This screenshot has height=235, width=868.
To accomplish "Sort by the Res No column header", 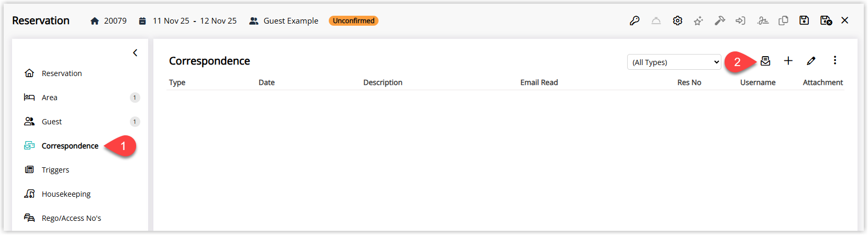I will coord(689,82).
